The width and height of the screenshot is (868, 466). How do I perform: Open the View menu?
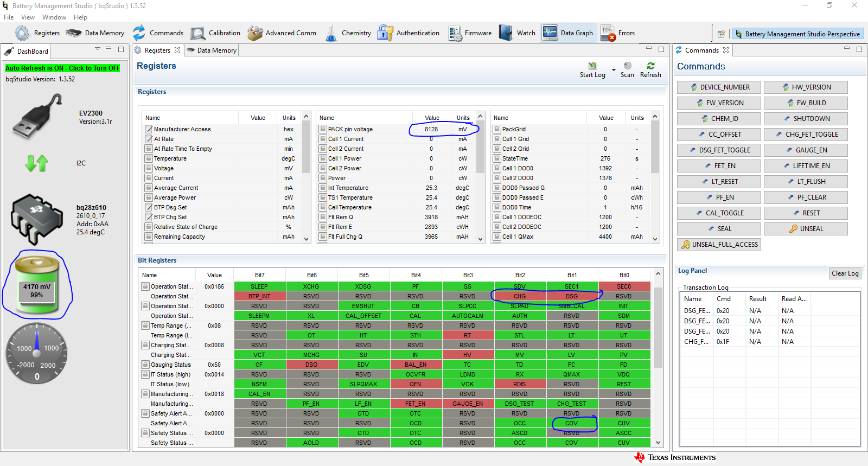28,17
